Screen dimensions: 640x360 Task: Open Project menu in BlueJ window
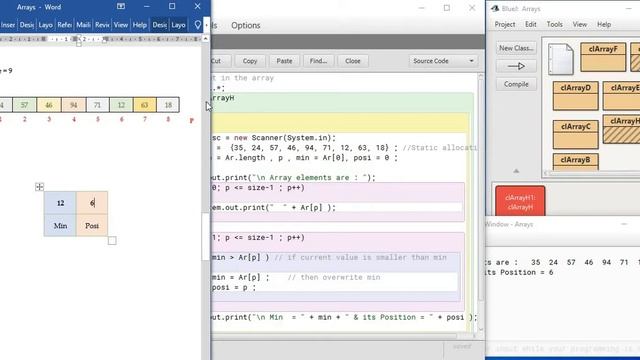pyautogui.click(x=504, y=24)
